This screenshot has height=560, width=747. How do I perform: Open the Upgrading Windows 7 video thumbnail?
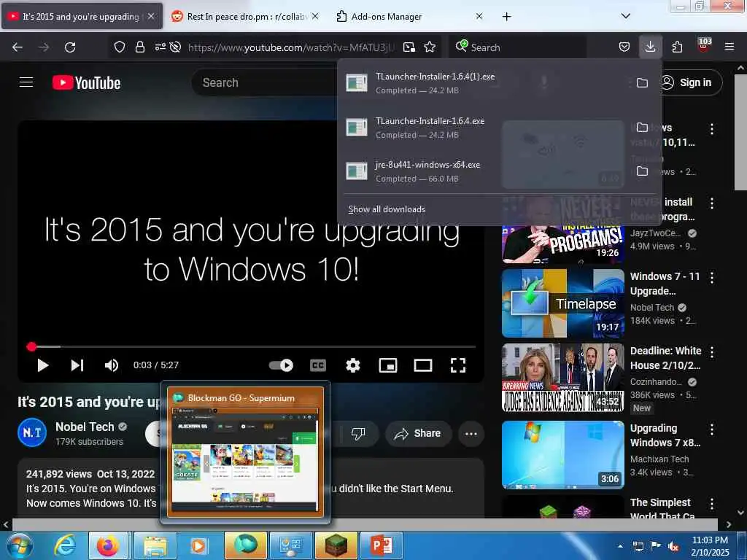coord(562,455)
